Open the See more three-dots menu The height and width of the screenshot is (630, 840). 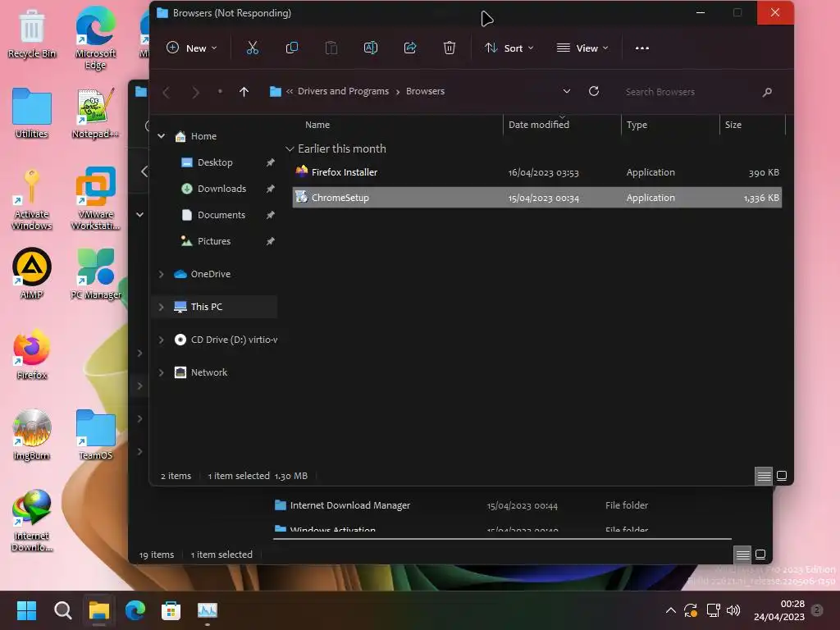click(641, 48)
